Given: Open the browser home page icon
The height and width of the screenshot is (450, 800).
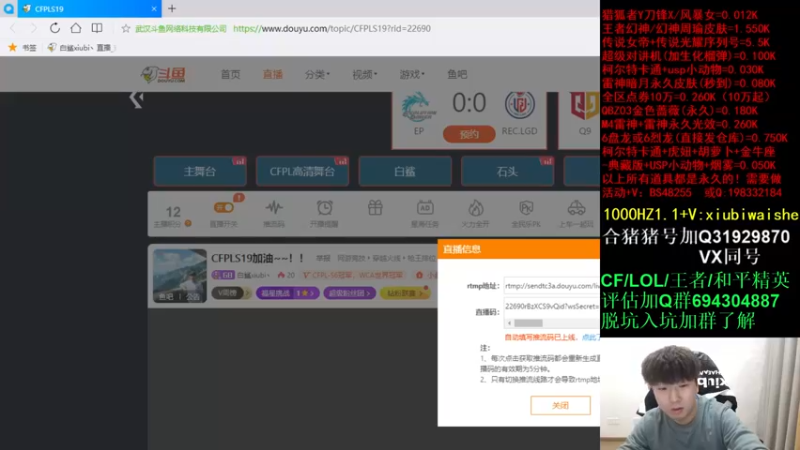Looking at the screenshot, I should click(76, 28).
